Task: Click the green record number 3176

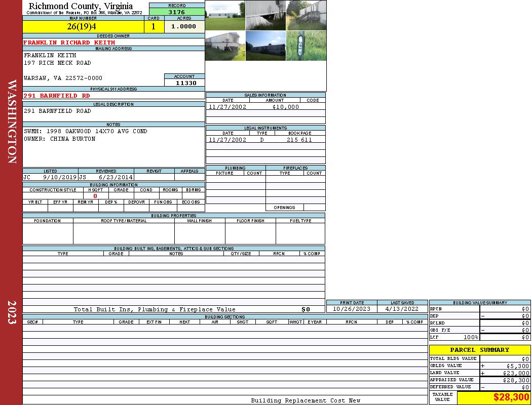Action: 177,12
